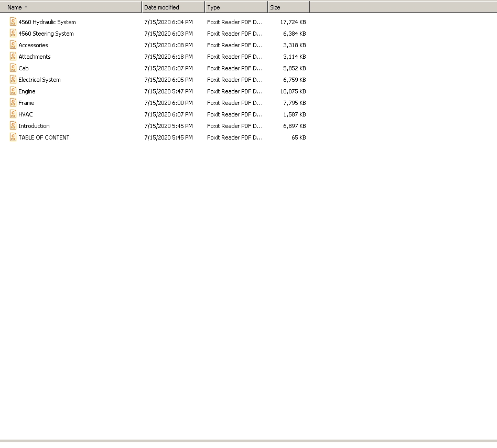Click the 7/15/2020 5:47 PM date cell
Screen dimensions: 497x448
[168, 91]
